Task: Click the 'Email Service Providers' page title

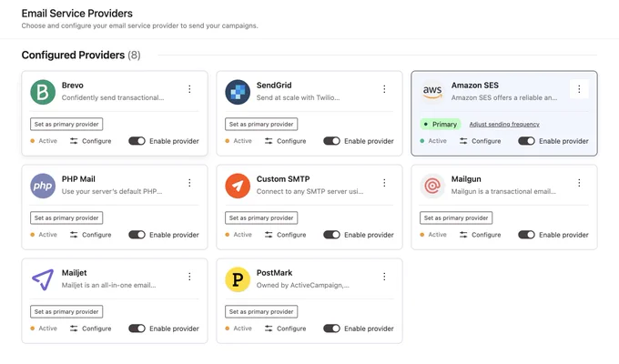Action: click(x=77, y=14)
